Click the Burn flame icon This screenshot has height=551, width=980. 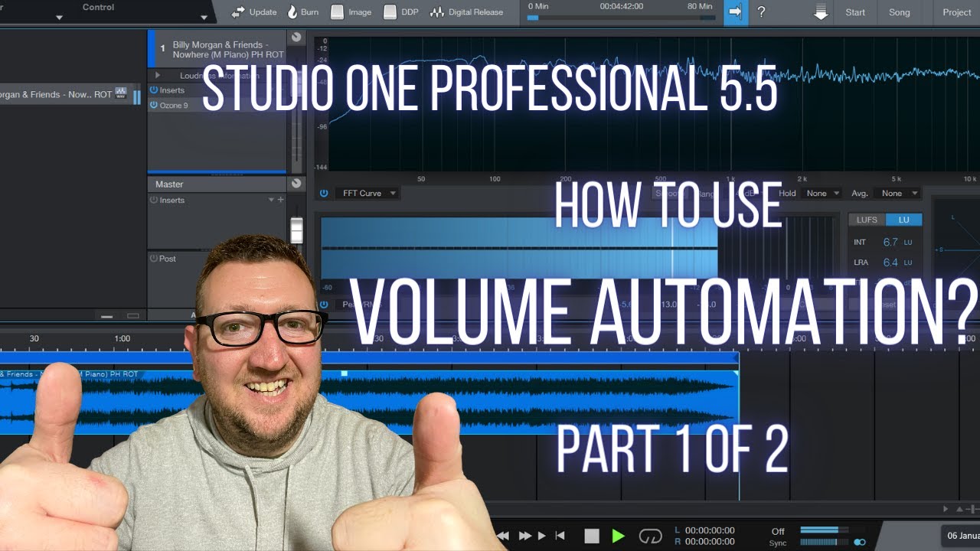click(x=292, y=12)
